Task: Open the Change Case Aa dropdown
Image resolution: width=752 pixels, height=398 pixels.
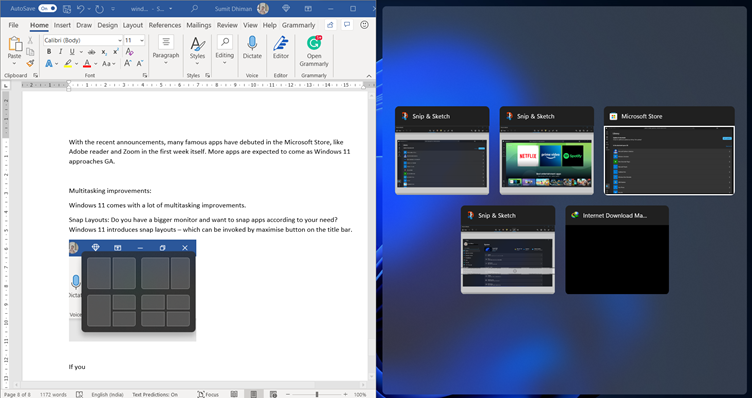Action: (107, 63)
